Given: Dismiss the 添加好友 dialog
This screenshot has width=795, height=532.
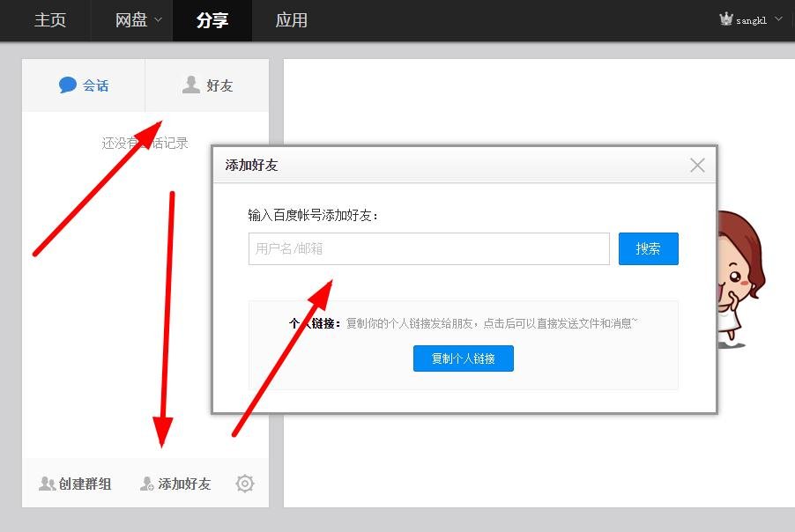Looking at the screenshot, I should (696, 165).
